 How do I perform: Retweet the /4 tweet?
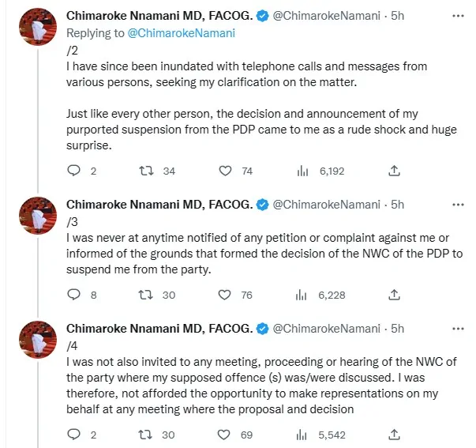pyautogui.click(x=145, y=434)
